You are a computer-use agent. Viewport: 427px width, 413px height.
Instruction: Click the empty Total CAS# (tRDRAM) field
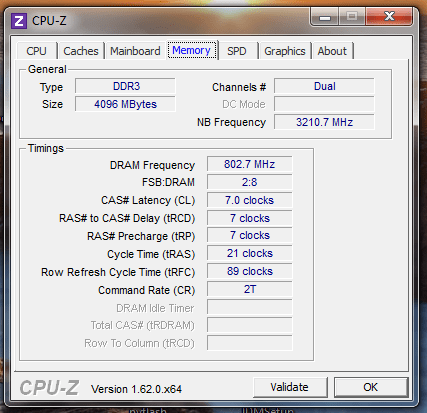[250, 325]
